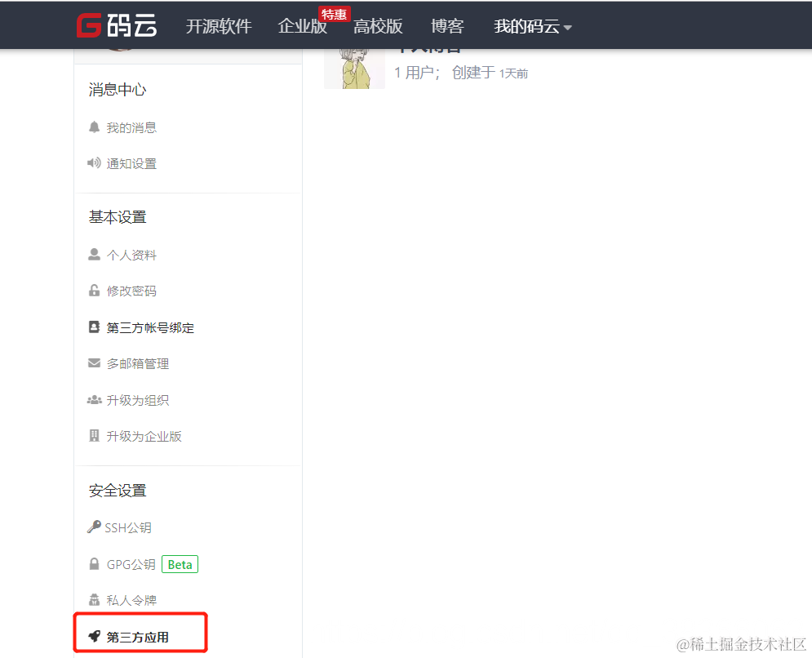Open the 企业版 navigation item
Screen dimensions: 812x658
(303, 26)
